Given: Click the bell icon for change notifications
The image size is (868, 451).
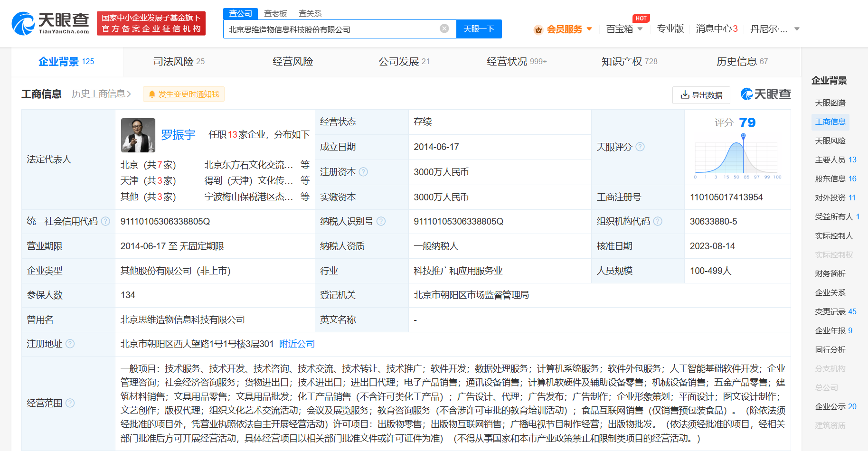Looking at the screenshot, I should point(152,94).
